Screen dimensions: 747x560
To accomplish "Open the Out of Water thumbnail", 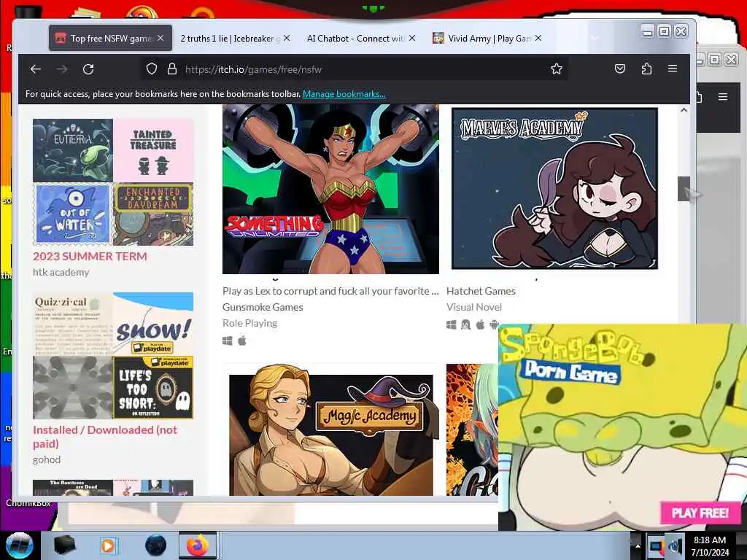I will (x=73, y=214).
